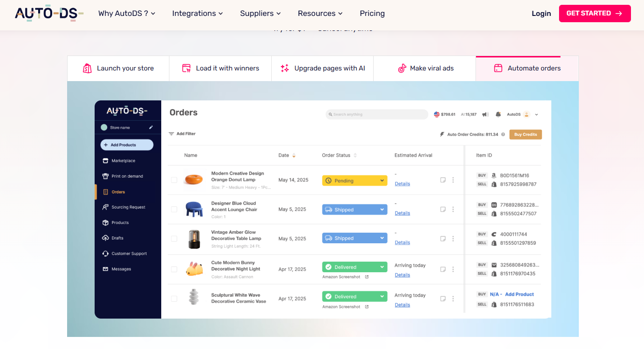The image size is (644, 349).
Task: Switch to Load it with winners tab
Action: 220,69
